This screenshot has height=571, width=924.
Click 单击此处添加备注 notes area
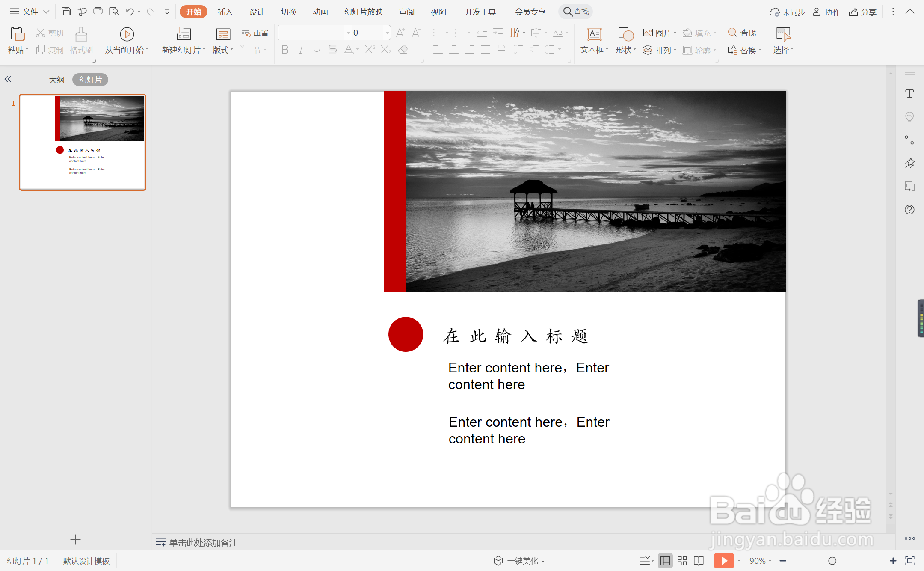point(203,543)
